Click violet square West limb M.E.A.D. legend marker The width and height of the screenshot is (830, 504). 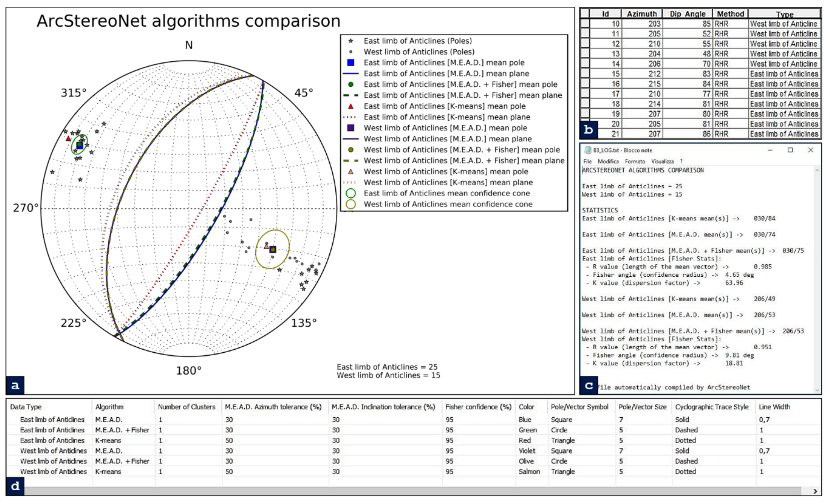[x=351, y=128]
